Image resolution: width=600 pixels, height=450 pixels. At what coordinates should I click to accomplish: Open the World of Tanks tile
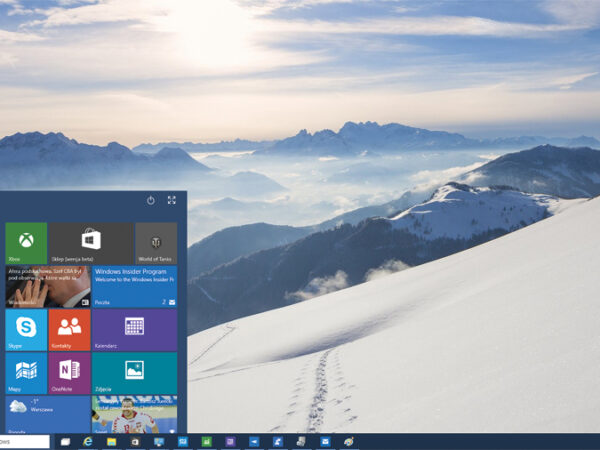(x=156, y=243)
